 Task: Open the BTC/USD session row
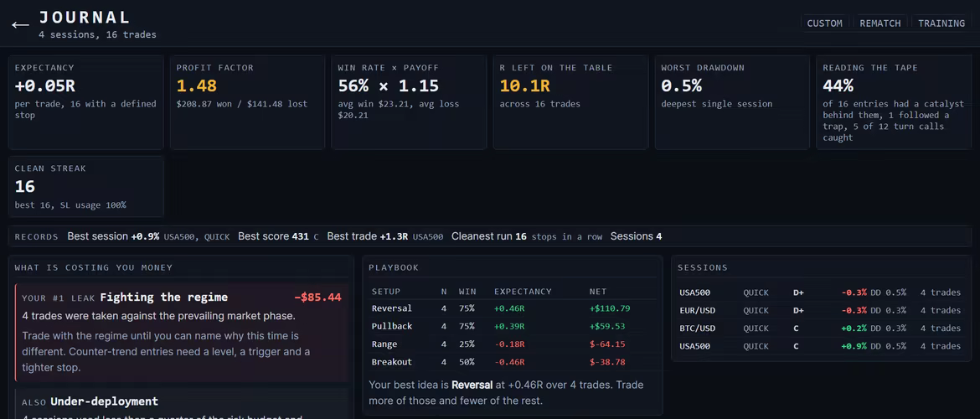pos(820,328)
